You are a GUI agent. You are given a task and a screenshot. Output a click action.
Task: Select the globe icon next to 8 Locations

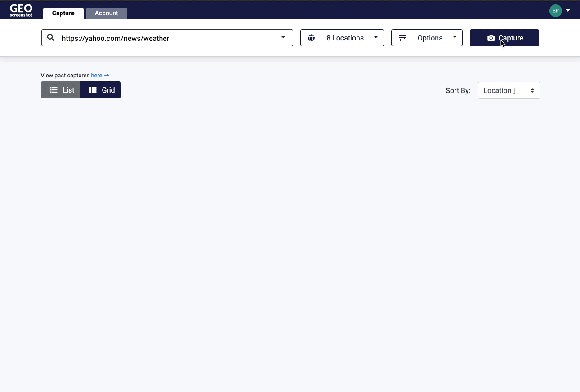point(312,38)
